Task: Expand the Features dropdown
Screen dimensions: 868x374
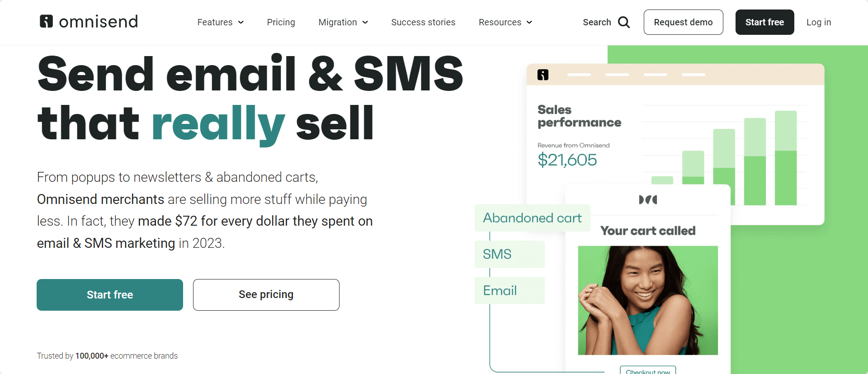Action: point(220,22)
